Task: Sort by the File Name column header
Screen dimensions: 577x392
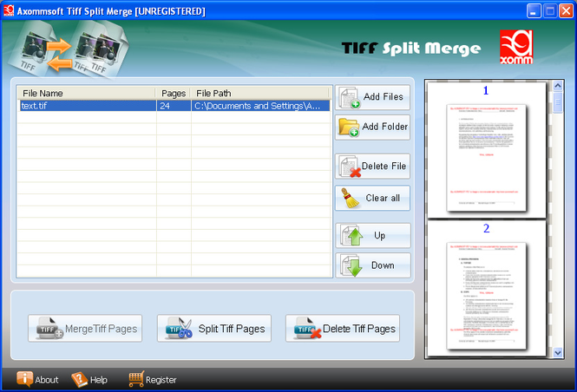Action: point(87,93)
